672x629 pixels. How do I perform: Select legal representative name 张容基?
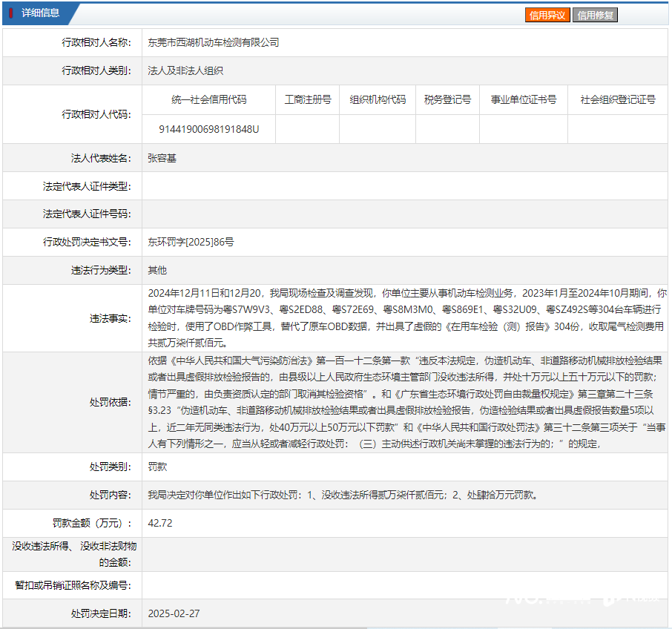coord(162,158)
